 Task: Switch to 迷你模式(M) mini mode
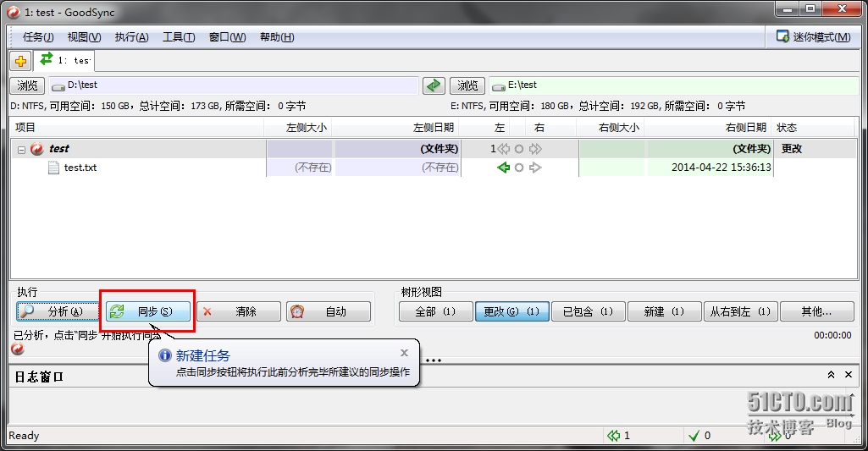tap(814, 37)
